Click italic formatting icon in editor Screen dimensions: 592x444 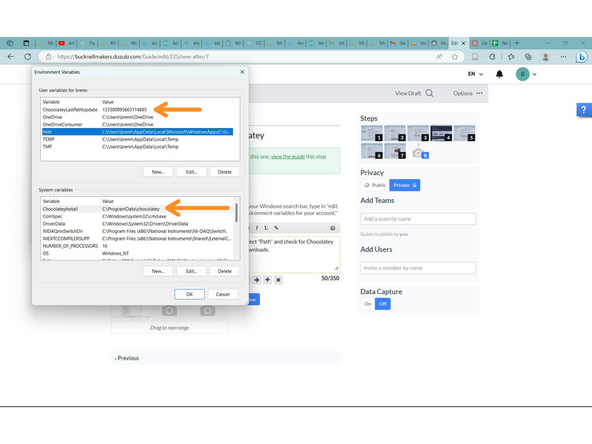[x=257, y=228]
